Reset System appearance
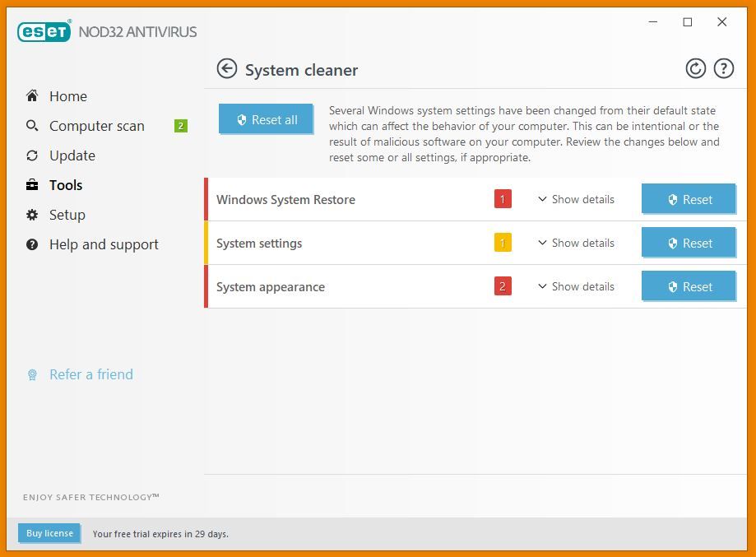 coord(688,286)
